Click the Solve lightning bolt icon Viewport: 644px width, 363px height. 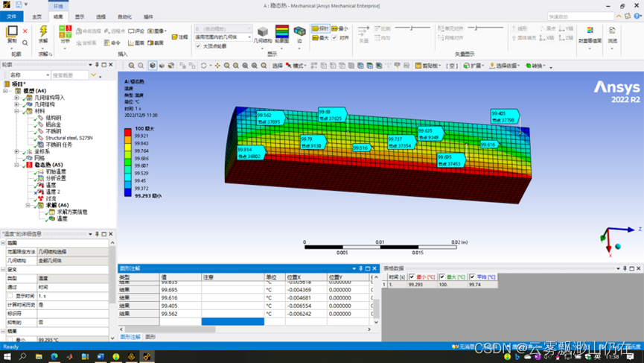tap(43, 31)
